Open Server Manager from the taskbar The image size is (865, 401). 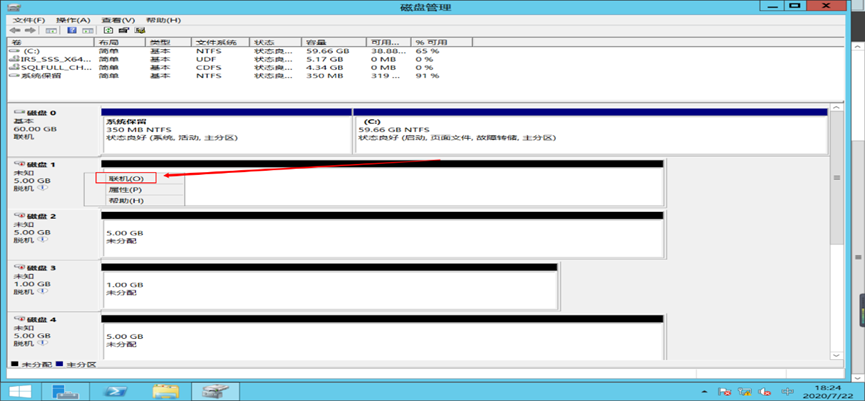66,391
